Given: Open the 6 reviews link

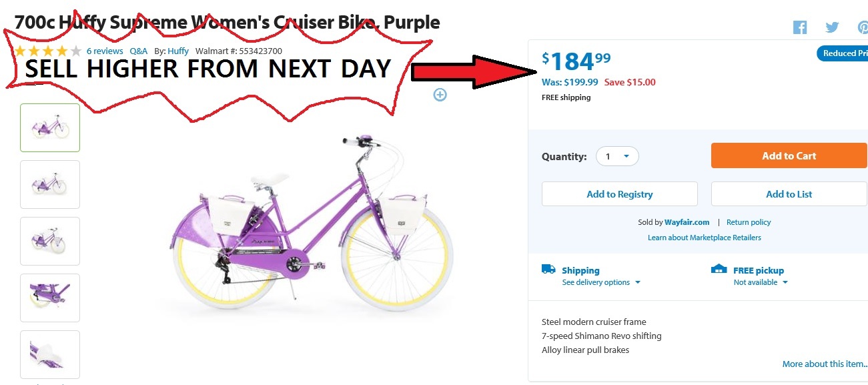Looking at the screenshot, I should (105, 51).
